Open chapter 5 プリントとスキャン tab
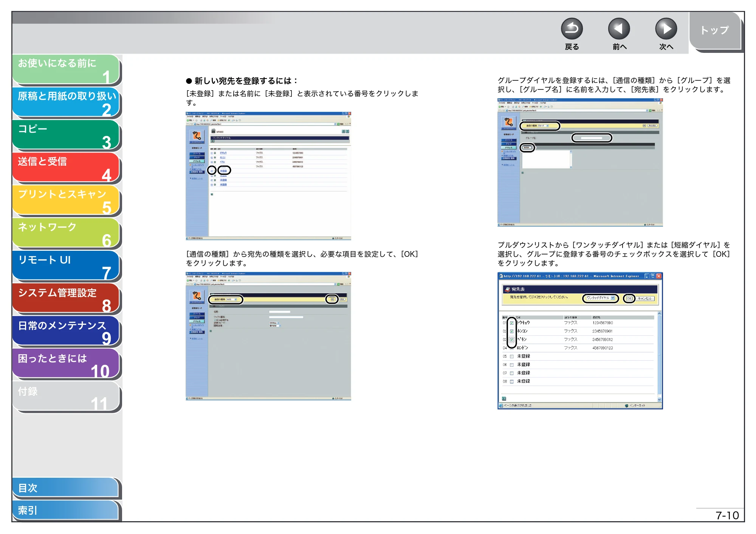 66,201
